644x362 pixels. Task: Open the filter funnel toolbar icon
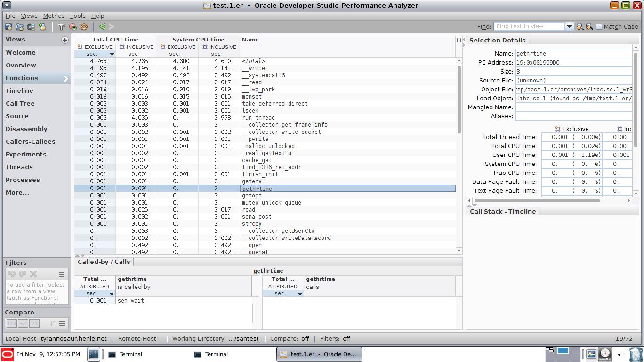click(61, 27)
